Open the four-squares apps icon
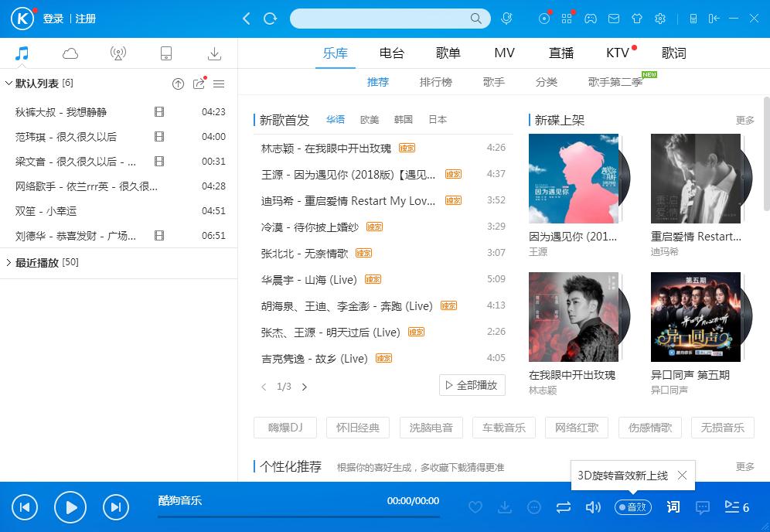This screenshot has width=770, height=532. coord(567,19)
